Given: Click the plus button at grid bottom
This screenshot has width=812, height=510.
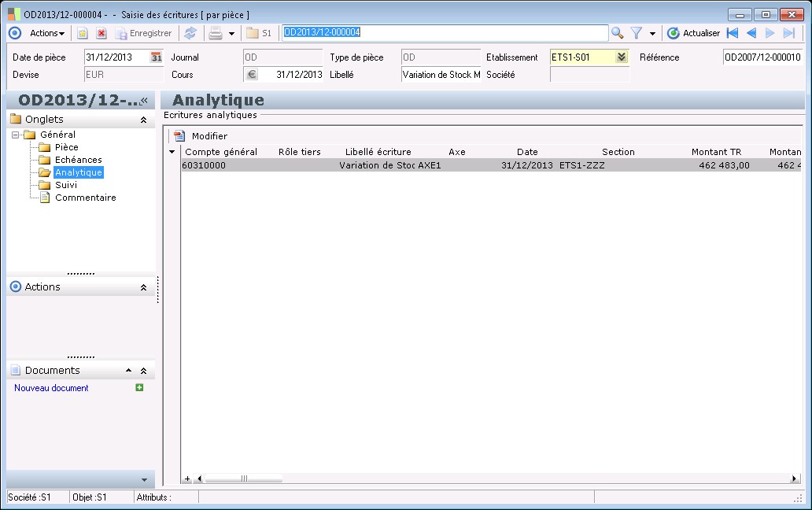Looking at the screenshot, I should (187, 479).
